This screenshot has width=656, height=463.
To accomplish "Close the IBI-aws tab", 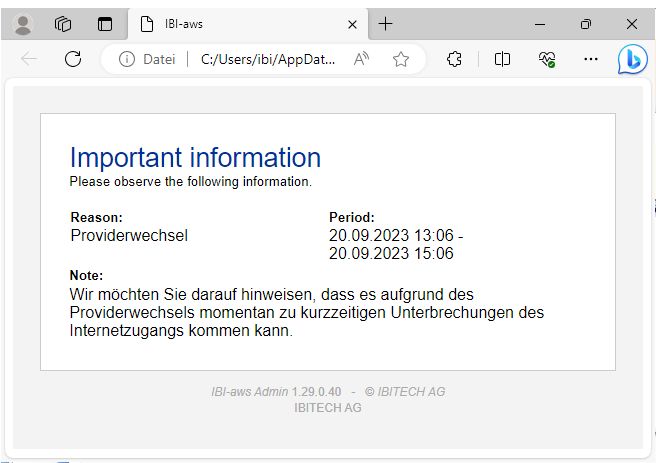I will click(x=351, y=24).
